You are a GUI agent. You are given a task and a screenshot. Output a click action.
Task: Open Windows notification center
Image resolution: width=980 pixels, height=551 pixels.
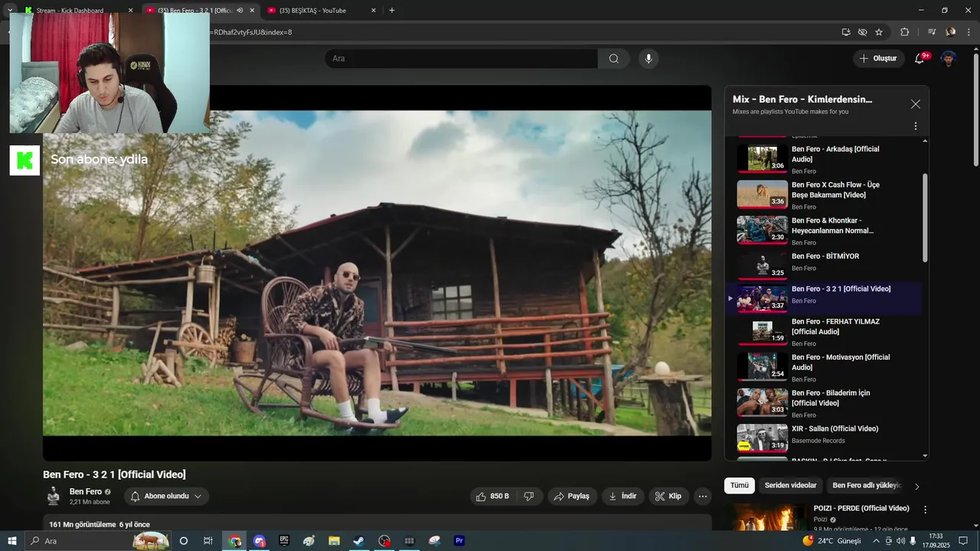tap(964, 540)
